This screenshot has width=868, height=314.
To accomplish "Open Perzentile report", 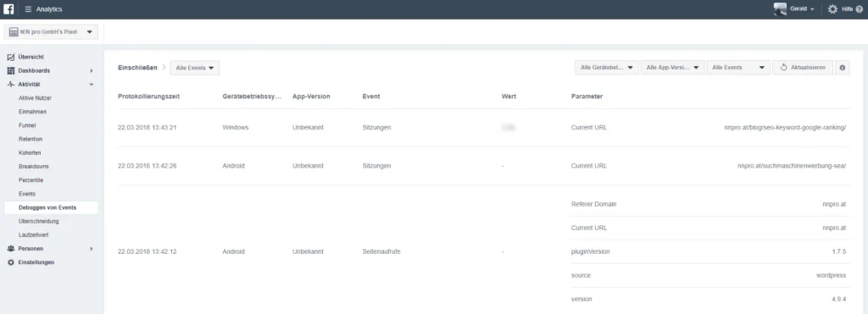I will pyautogui.click(x=31, y=180).
